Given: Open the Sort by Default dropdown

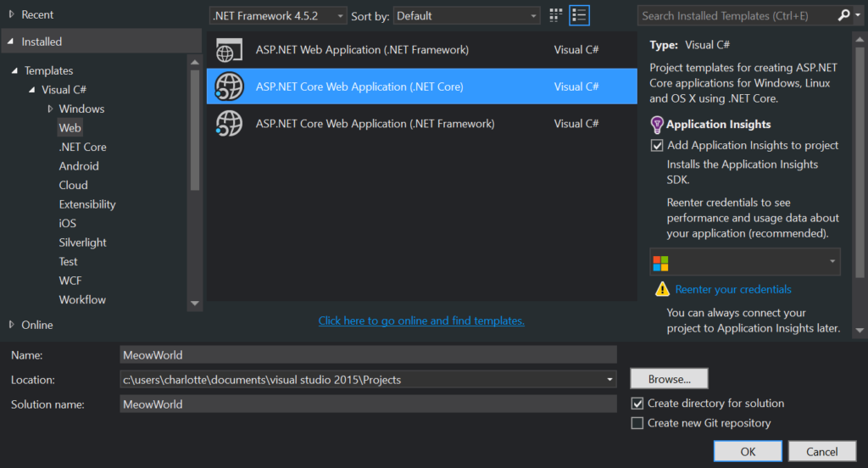Looking at the screenshot, I should [466, 15].
